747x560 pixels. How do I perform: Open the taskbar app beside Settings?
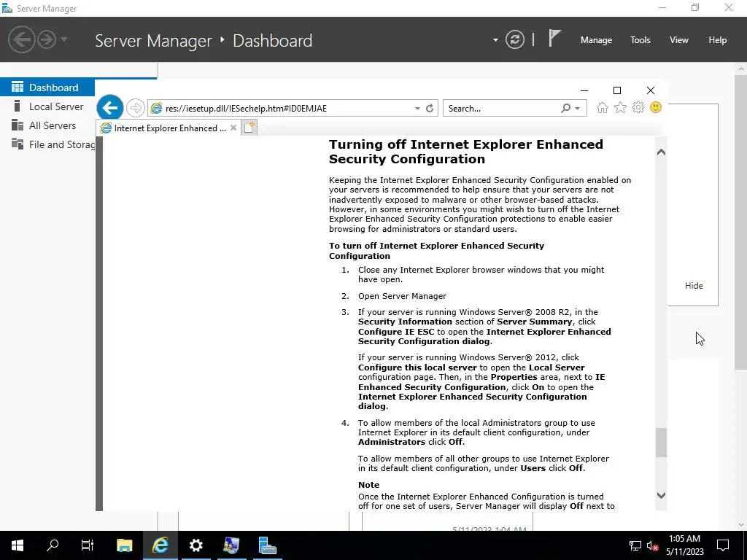click(x=231, y=545)
